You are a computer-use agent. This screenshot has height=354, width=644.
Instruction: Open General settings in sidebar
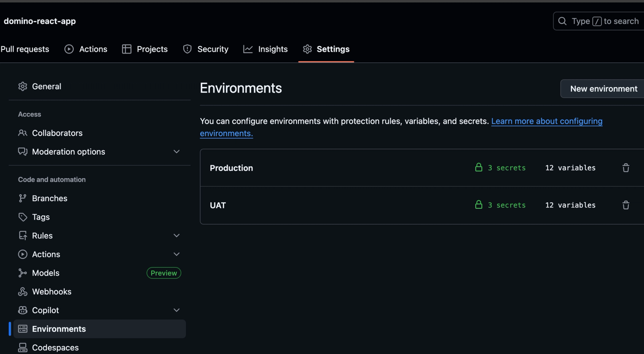point(99,86)
